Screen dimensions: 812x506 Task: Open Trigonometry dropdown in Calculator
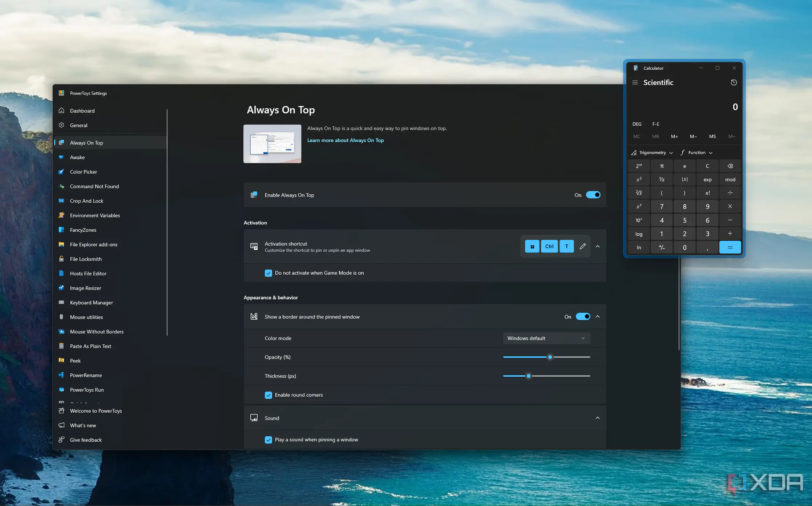coord(652,153)
